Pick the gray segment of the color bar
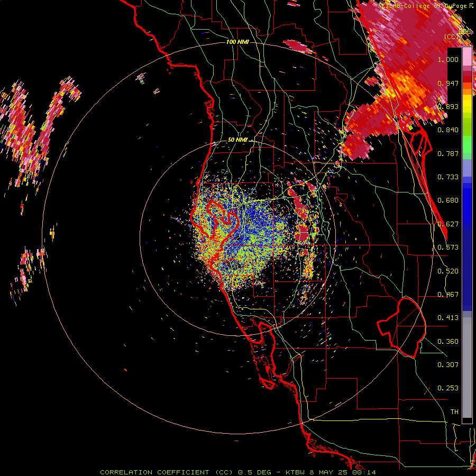This screenshot has height=476, width=476. [x=467, y=368]
